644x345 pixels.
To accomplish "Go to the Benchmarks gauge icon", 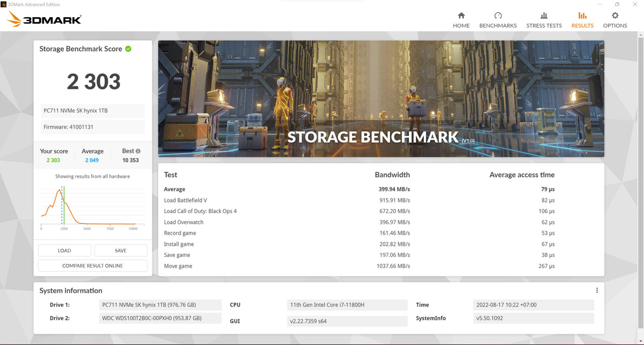I will click(498, 16).
